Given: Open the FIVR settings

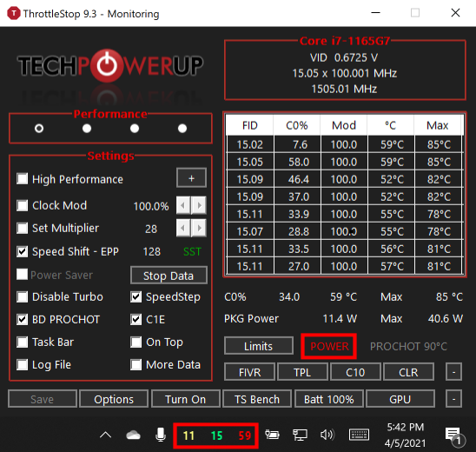Looking at the screenshot, I should click(249, 372).
